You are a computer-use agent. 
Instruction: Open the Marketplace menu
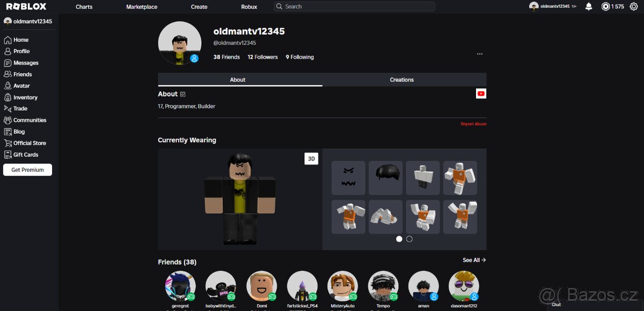click(x=142, y=7)
